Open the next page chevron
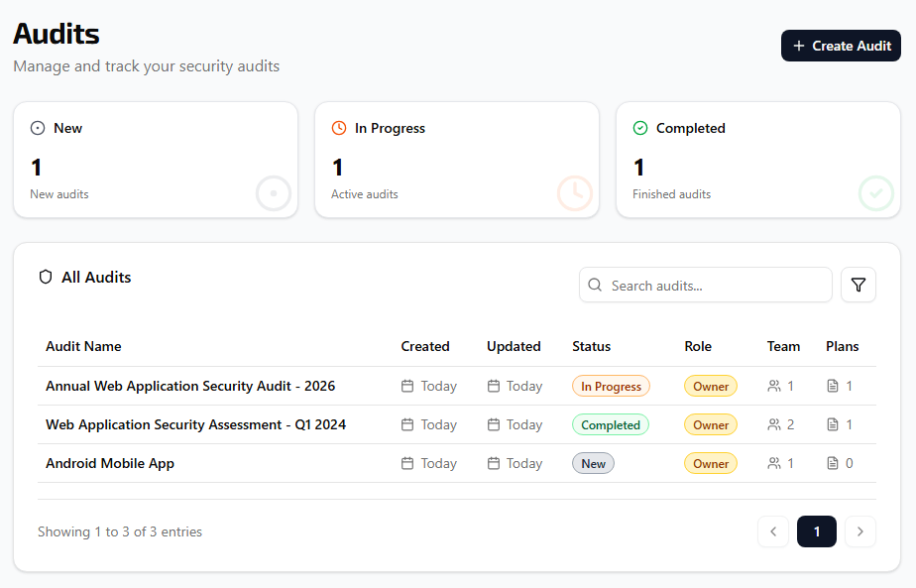Screen dimensions: 916x588 pyautogui.click(x=860, y=531)
